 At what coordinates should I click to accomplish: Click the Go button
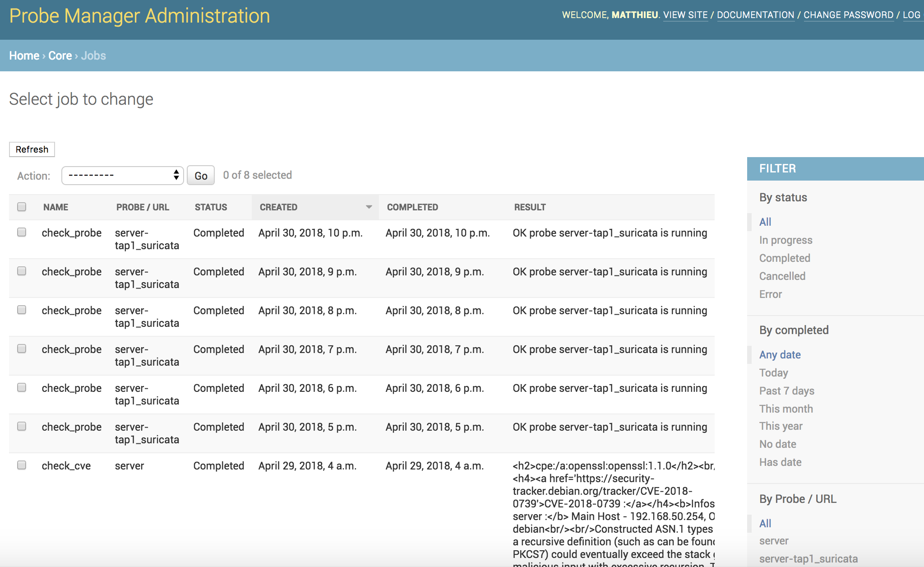[201, 176]
